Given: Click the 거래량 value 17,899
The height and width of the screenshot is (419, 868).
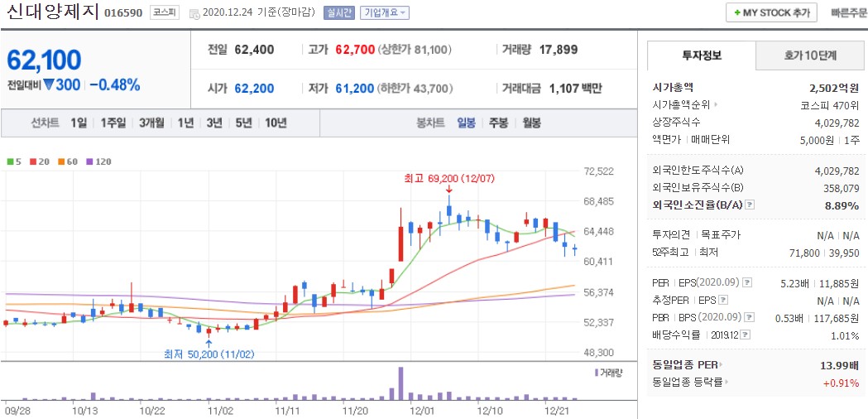Looking at the screenshot, I should tap(558, 50).
